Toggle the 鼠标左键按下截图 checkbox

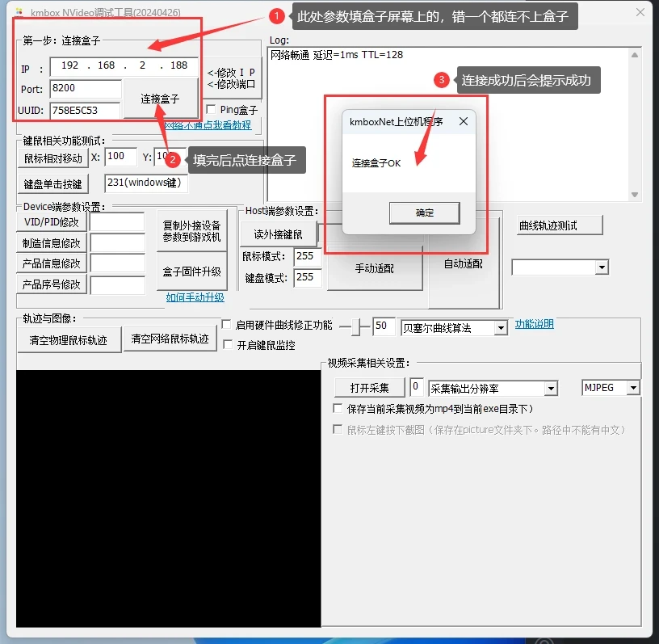coord(338,430)
